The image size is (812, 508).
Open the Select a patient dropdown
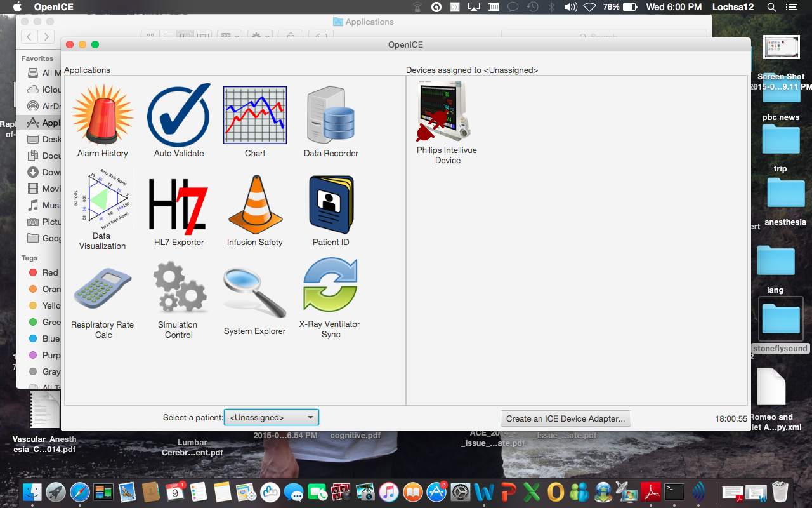(x=272, y=417)
